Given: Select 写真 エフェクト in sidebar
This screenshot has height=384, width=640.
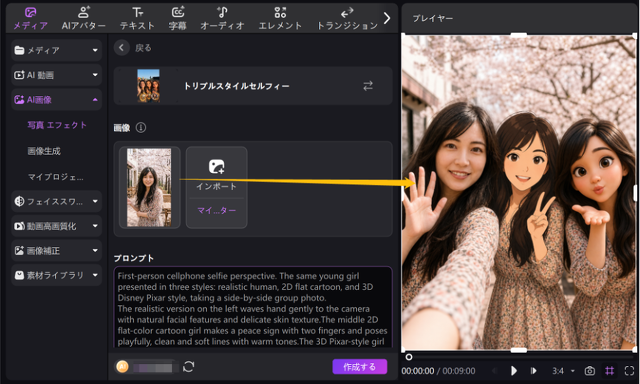Looking at the screenshot, I should [57, 125].
